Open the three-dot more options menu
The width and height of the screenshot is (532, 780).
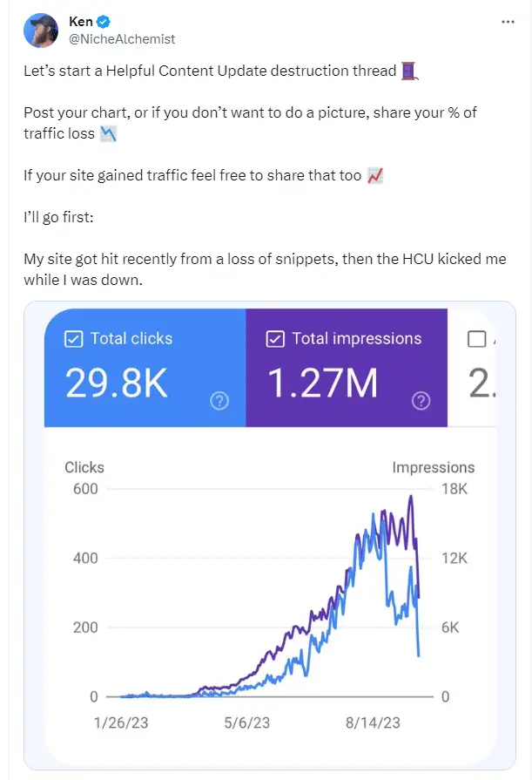(x=508, y=22)
